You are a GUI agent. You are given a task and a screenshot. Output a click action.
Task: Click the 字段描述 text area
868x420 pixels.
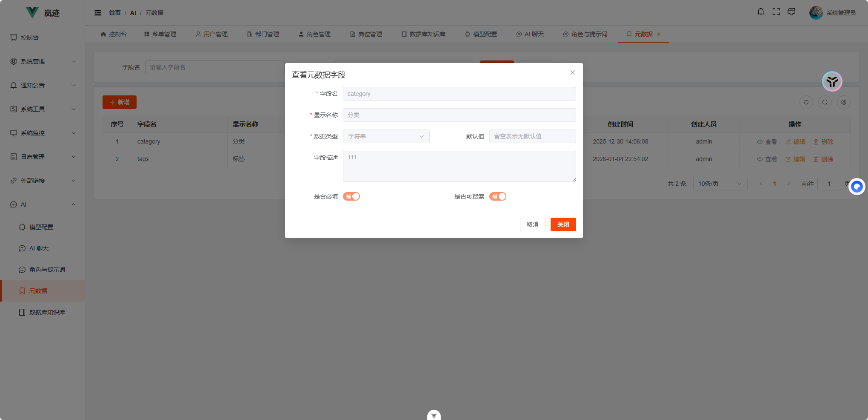click(460, 166)
